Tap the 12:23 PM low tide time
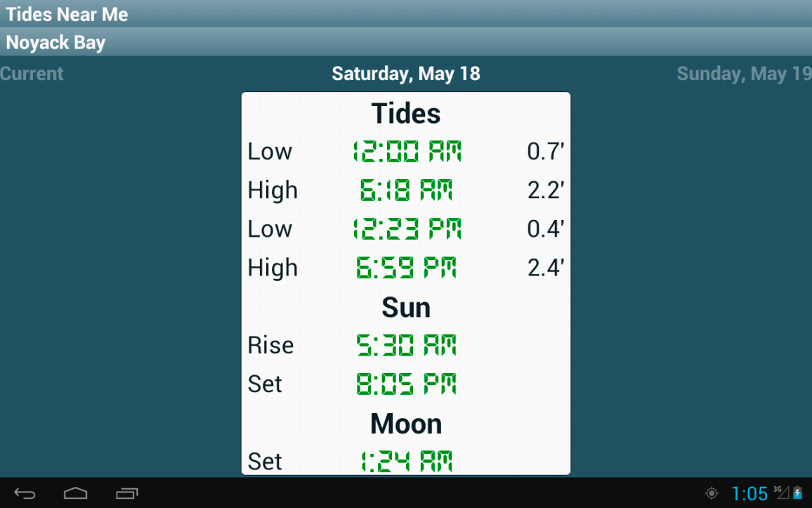 [x=407, y=229]
